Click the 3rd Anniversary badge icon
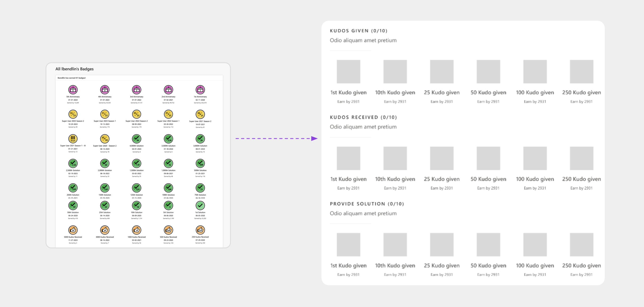 [137, 90]
